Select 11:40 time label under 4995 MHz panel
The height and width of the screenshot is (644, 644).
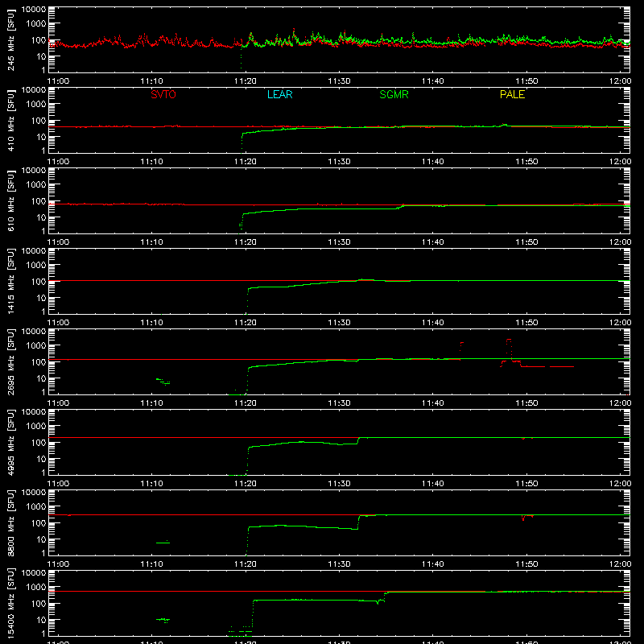pyautogui.click(x=433, y=484)
